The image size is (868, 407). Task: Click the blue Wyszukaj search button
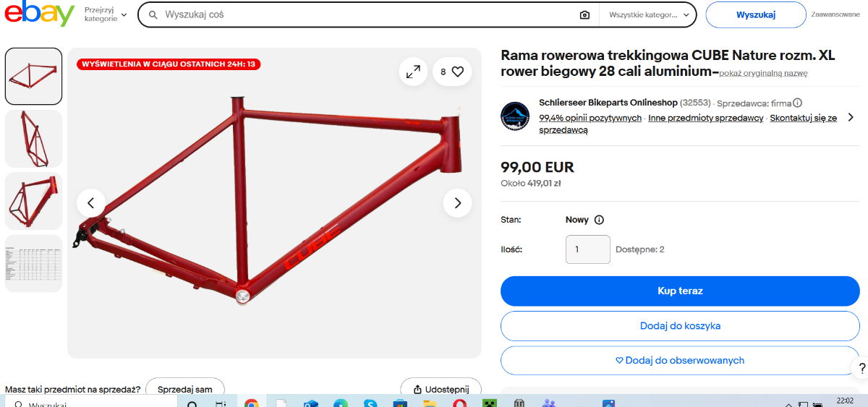(x=756, y=14)
